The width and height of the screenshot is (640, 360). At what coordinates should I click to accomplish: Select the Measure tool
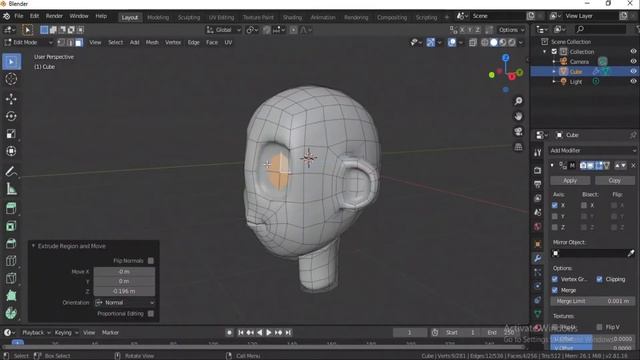[x=11, y=189]
